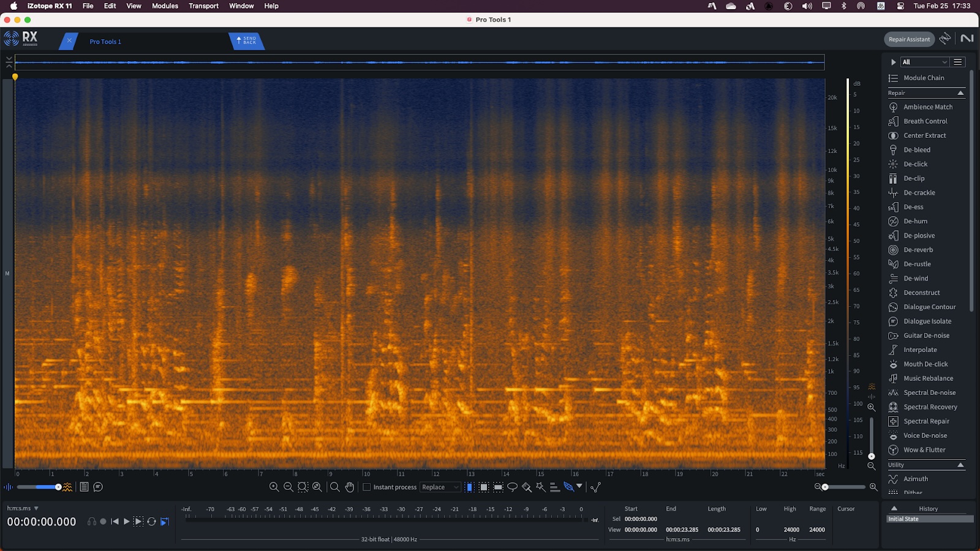Select the Magic Wand tool
Image resolution: width=980 pixels, height=551 pixels.
pyautogui.click(x=540, y=487)
